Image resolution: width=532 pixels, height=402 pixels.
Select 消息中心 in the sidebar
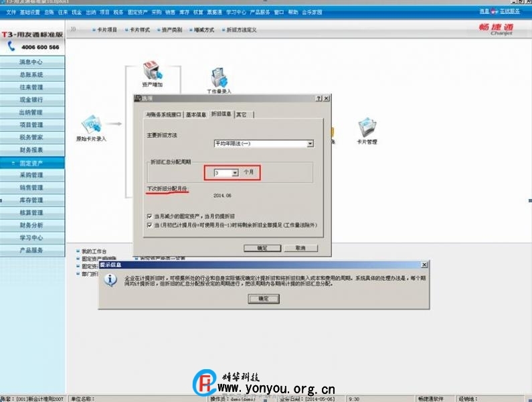(32, 62)
